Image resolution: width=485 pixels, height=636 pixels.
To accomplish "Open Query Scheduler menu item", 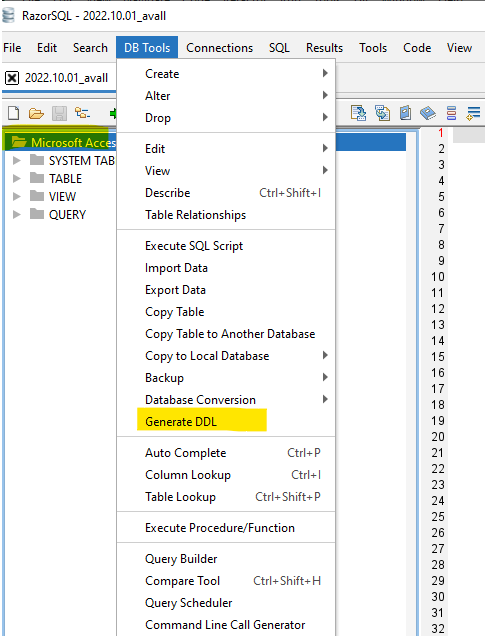I will pos(226,603).
